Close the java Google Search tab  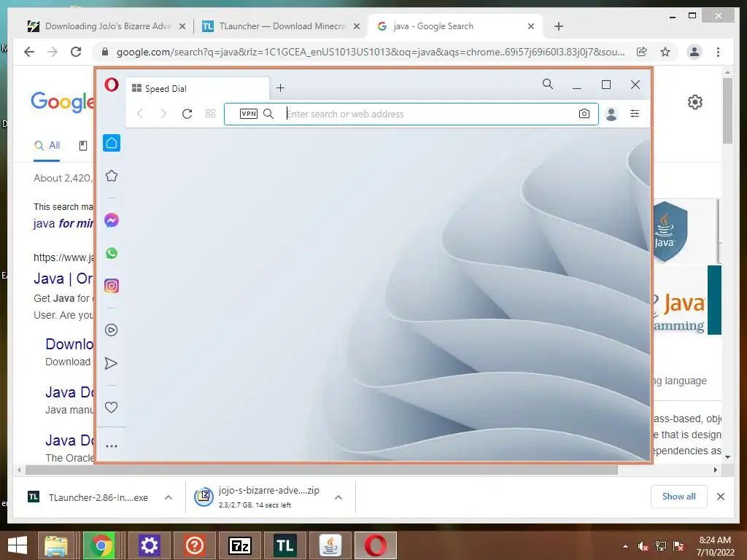click(531, 27)
